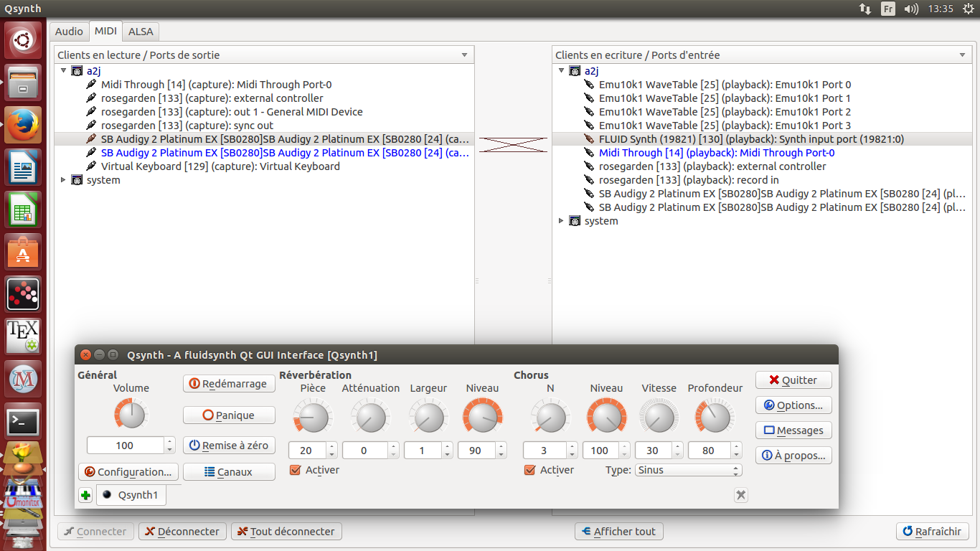
Task: Toggle the Réverbération Activer checkbox
Action: tap(295, 470)
